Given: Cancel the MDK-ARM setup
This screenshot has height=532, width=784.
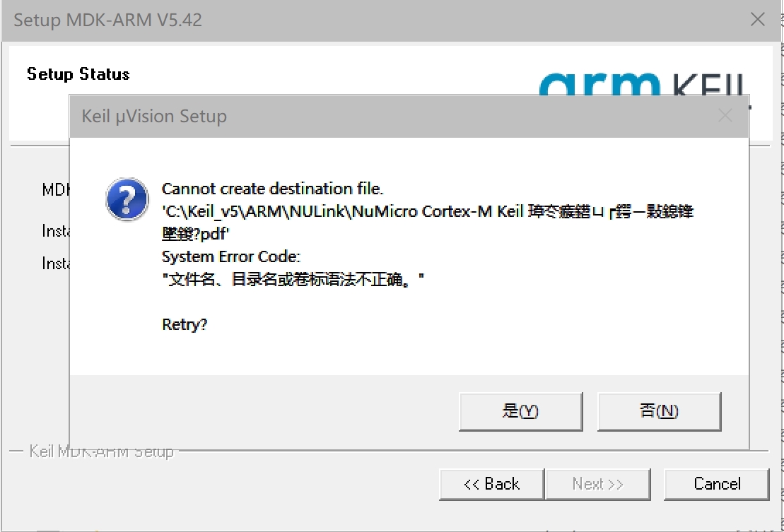Looking at the screenshot, I should (717, 484).
